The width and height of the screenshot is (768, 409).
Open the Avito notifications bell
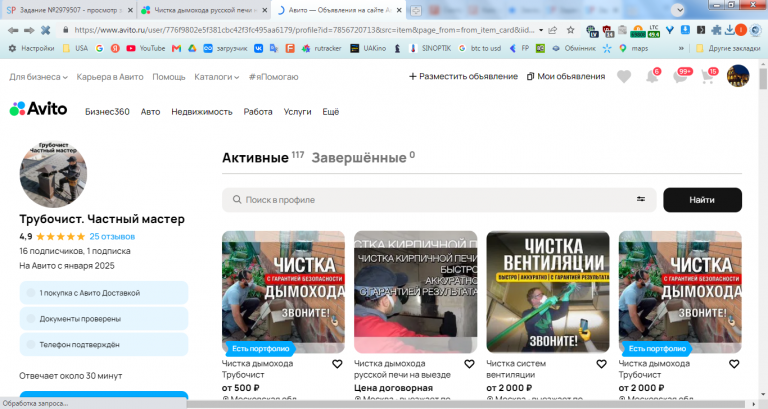pyautogui.click(x=652, y=76)
